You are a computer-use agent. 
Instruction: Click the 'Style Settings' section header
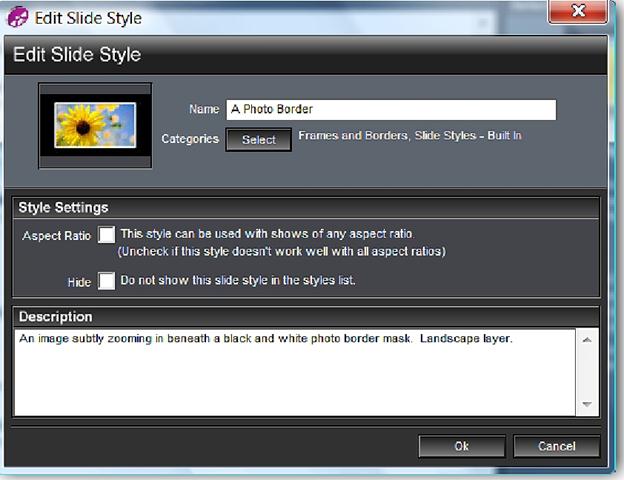[x=306, y=207]
